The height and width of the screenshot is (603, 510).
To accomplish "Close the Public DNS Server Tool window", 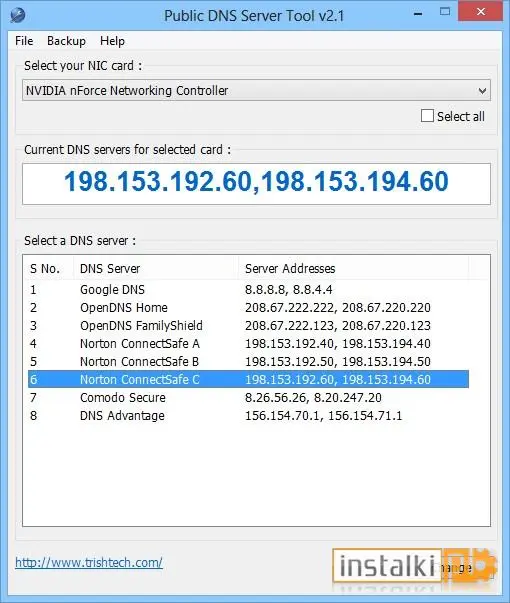I will click(480, 12).
